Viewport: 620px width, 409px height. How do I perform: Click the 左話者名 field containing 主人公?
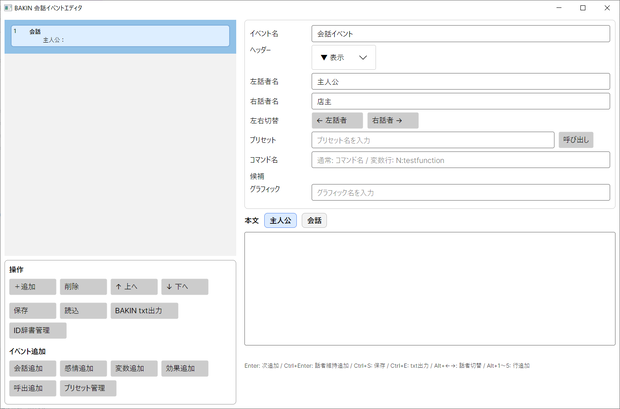point(461,81)
